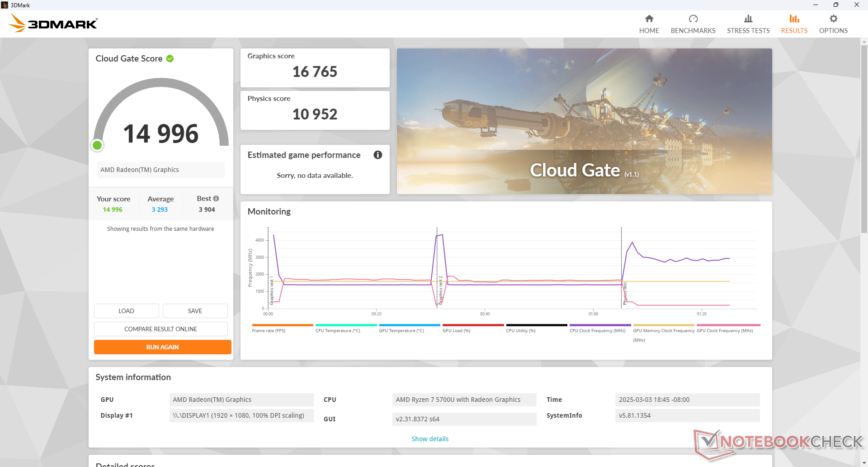Viewport: 868px width, 467px height.
Task: Click the 3DMark title bar app icon
Action: pyautogui.click(x=5, y=5)
